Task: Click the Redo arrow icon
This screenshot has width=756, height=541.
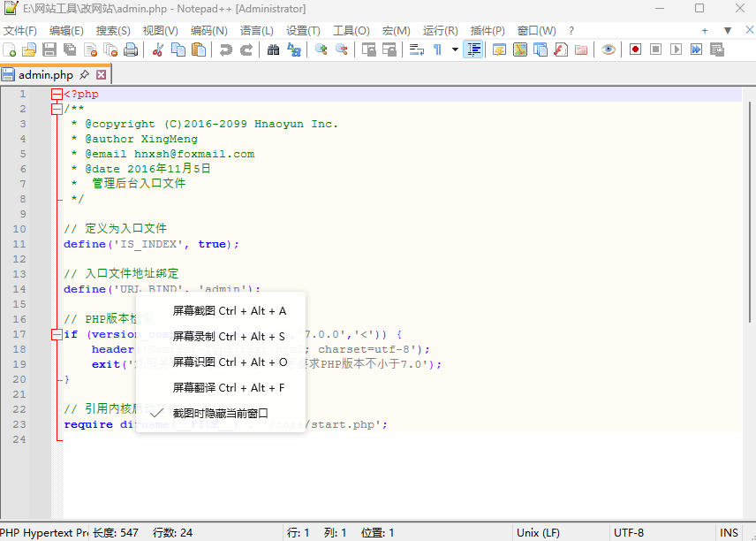Action: (246, 50)
